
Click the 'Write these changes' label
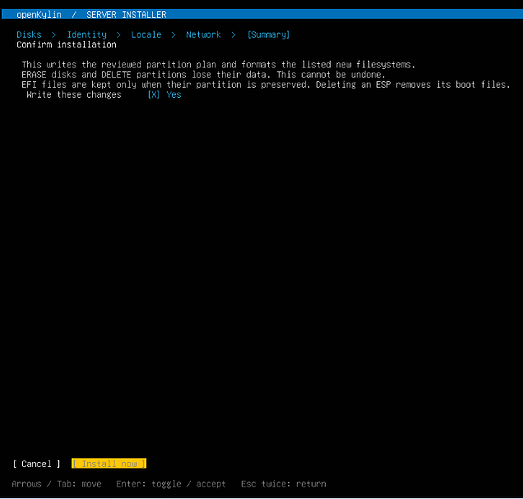click(x=74, y=95)
